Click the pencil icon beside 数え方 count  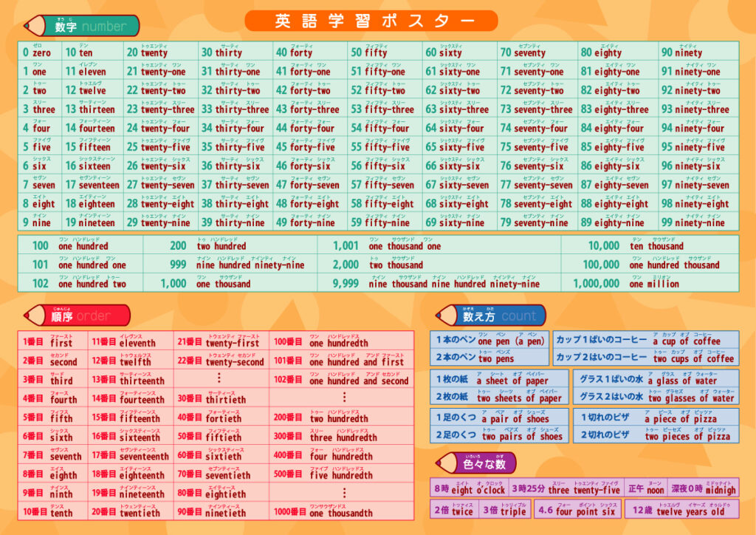[447, 316]
